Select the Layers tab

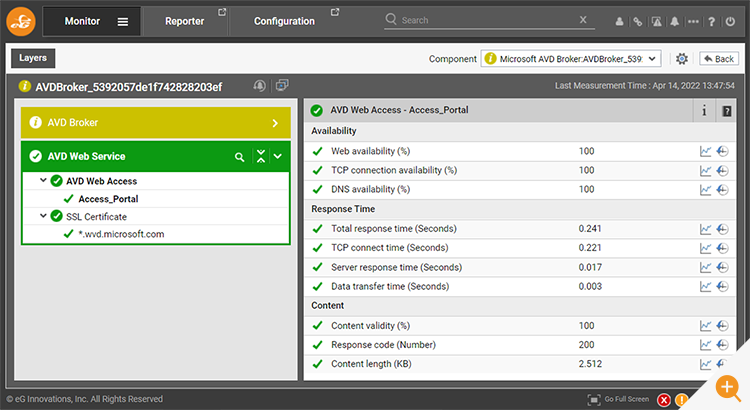[x=33, y=58]
